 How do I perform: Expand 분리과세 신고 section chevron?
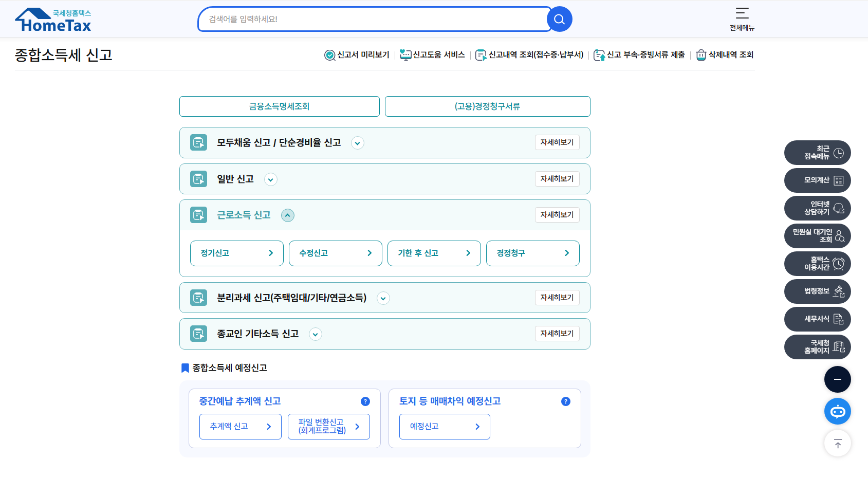pos(383,298)
